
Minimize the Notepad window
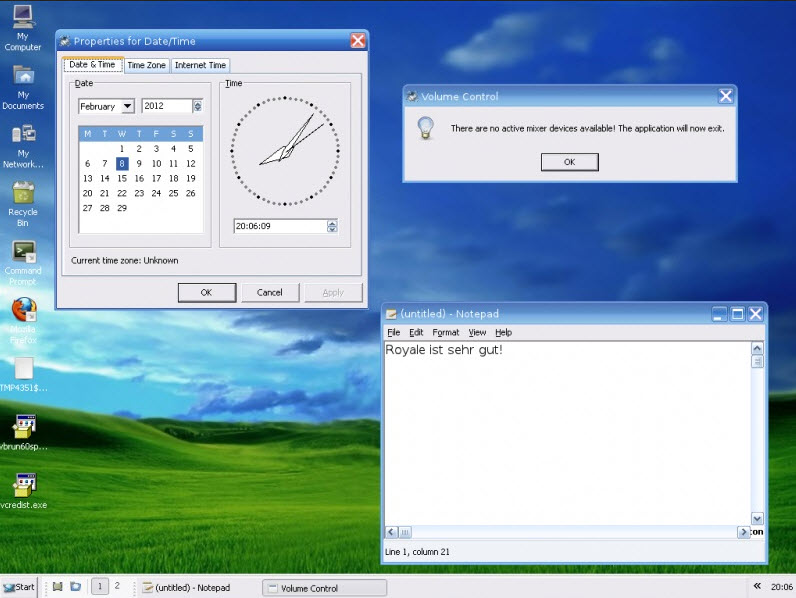(719, 314)
